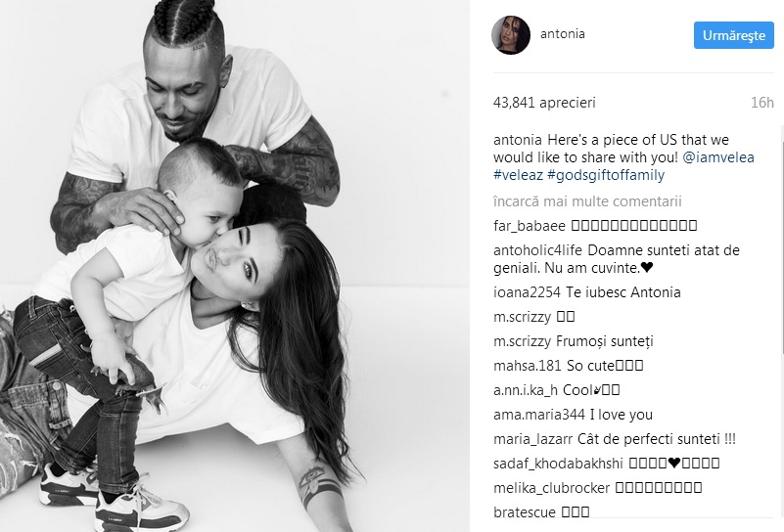The height and width of the screenshot is (532, 784).
Task: Open sadaf_khodabakhshi commenter profile
Action: 558,464
